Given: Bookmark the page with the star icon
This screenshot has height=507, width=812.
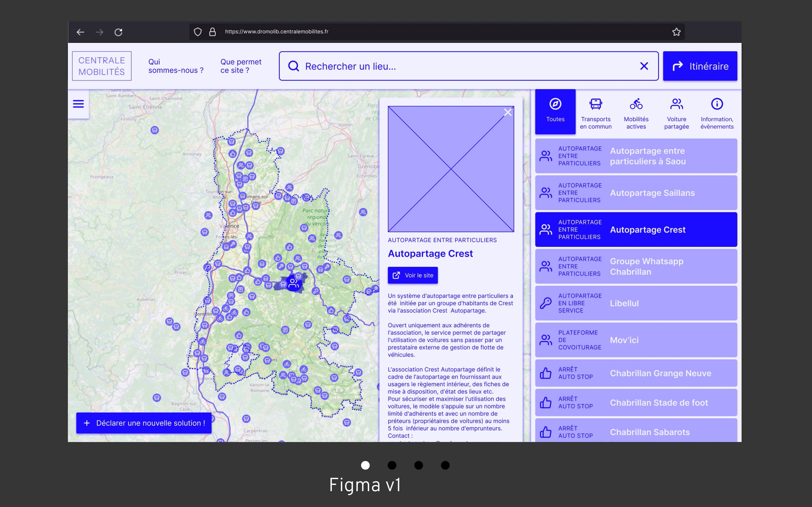Looking at the screenshot, I should pyautogui.click(x=676, y=32).
